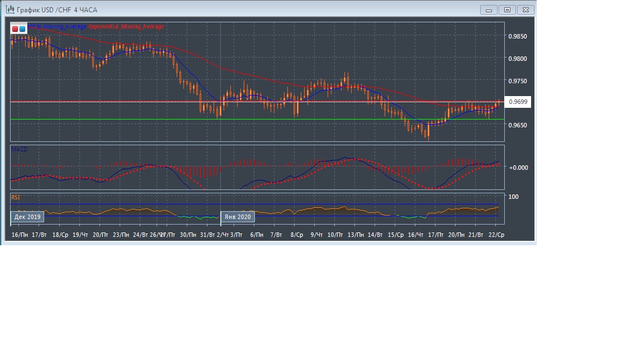Click the MACD indicator label

tap(19, 150)
